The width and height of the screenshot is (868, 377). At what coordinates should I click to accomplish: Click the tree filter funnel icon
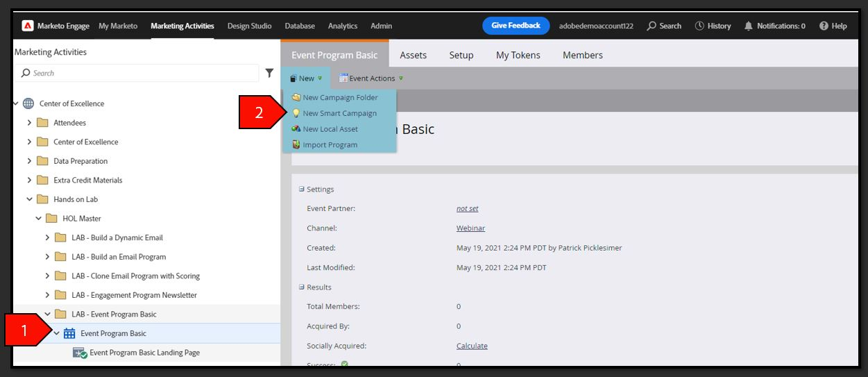(x=269, y=73)
